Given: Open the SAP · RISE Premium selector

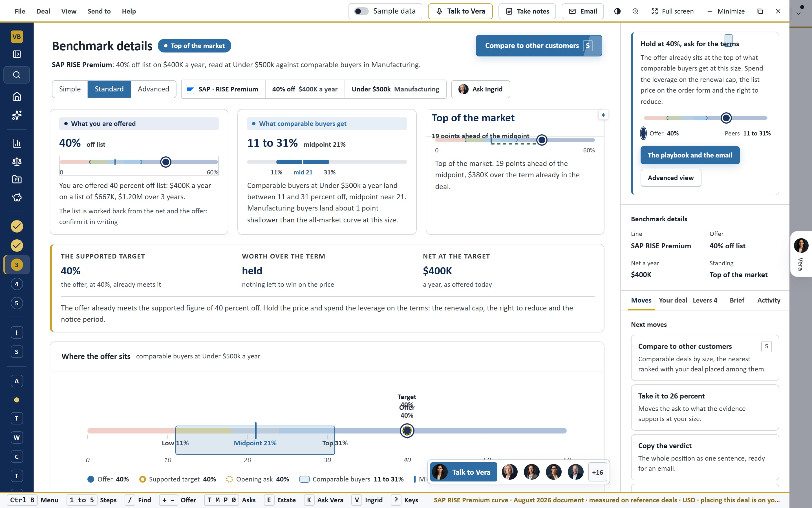Looking at the screenshot, I should click(223, 89).
